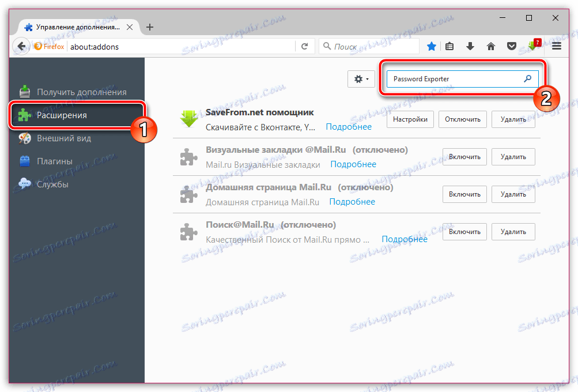Open the Внешний вид appearance section

click(x=63, y=138)
